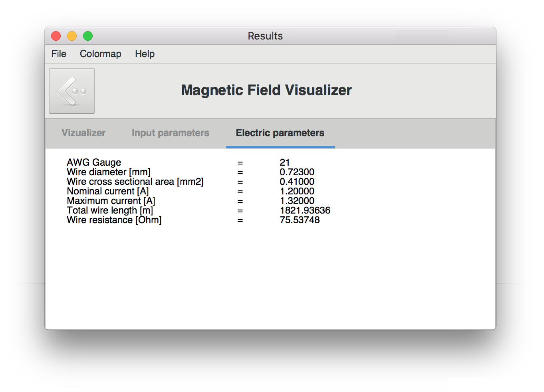
Task: Click the wire diameter value 0.72300
Action: tap(297, 172)
